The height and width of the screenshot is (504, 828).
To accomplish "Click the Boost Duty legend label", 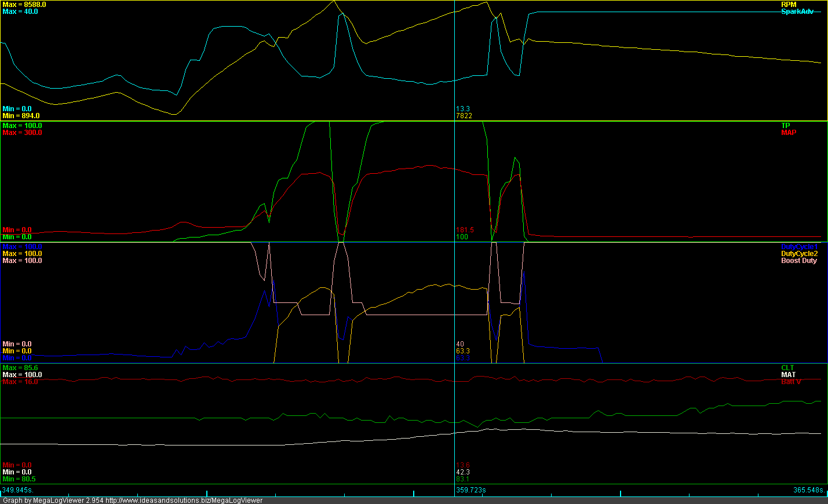I will (x=799, y=261).
